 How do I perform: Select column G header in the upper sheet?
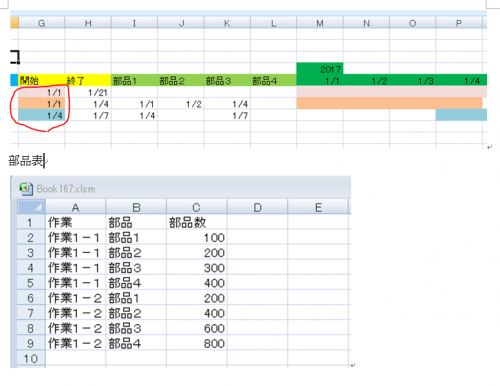pos(42,23)
